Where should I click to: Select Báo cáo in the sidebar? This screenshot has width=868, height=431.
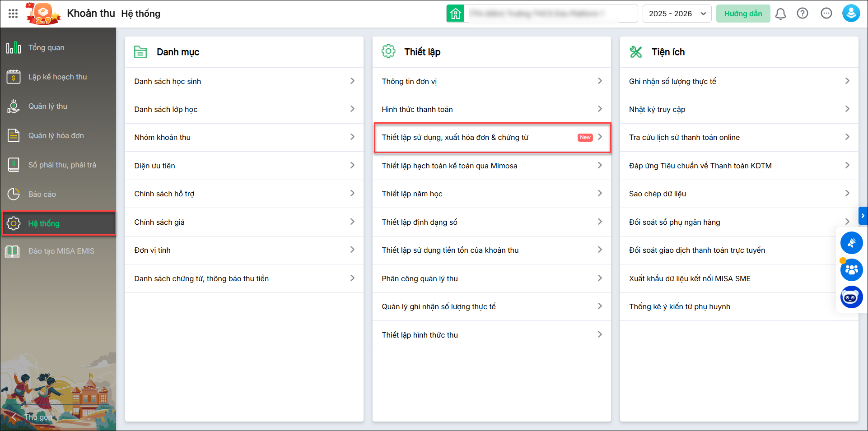click(x=42, y=194)
